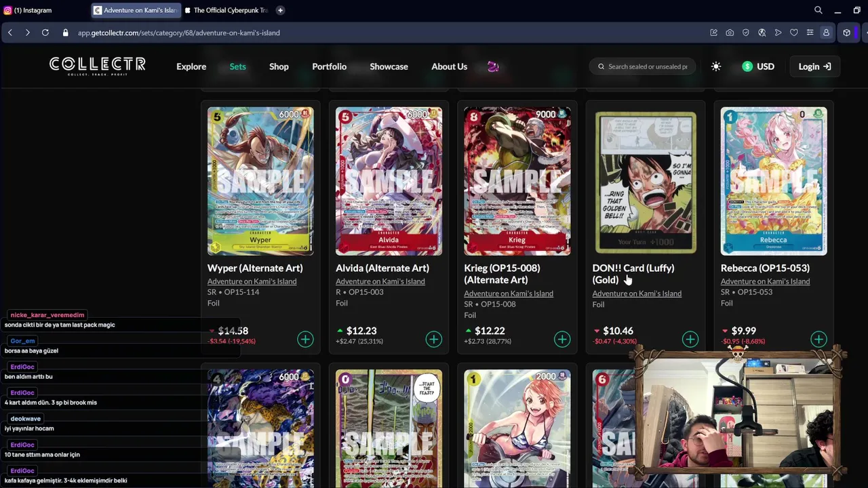This screenshot has width=868, height=488.
Task: Add Rebecca (OP15-053) with its plus icon
Action: click(818, 339)
